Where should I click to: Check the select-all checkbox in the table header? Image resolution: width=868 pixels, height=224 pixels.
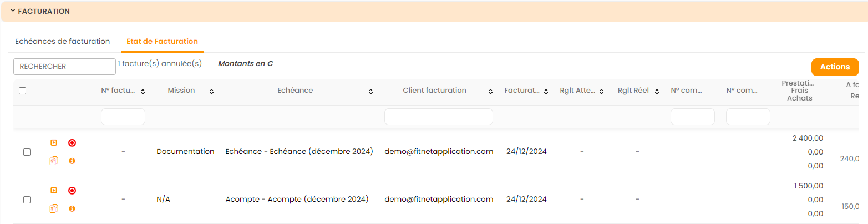(x=23, y=91)
